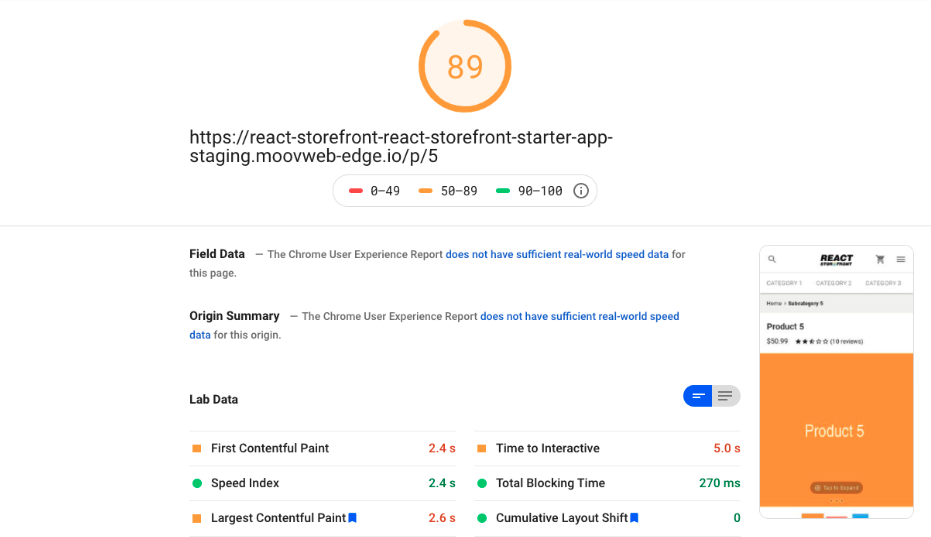The height and width of the screenshot is (537, 931).
Task: Click the orange square beside First Contentful Paint
Action: pos(197,449)
